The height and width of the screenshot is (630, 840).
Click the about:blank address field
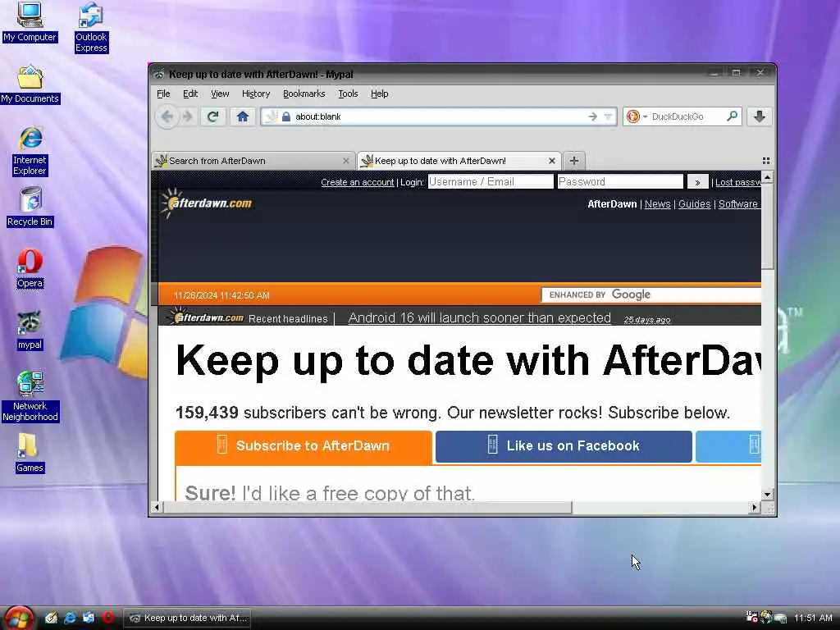point(440,116)
